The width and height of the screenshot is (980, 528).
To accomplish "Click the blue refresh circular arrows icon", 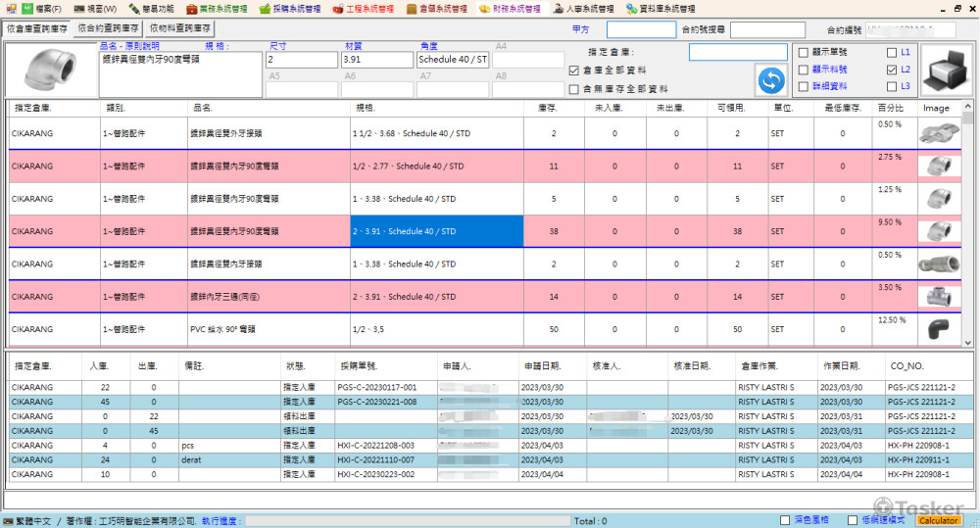I will [x=770, y=79].
